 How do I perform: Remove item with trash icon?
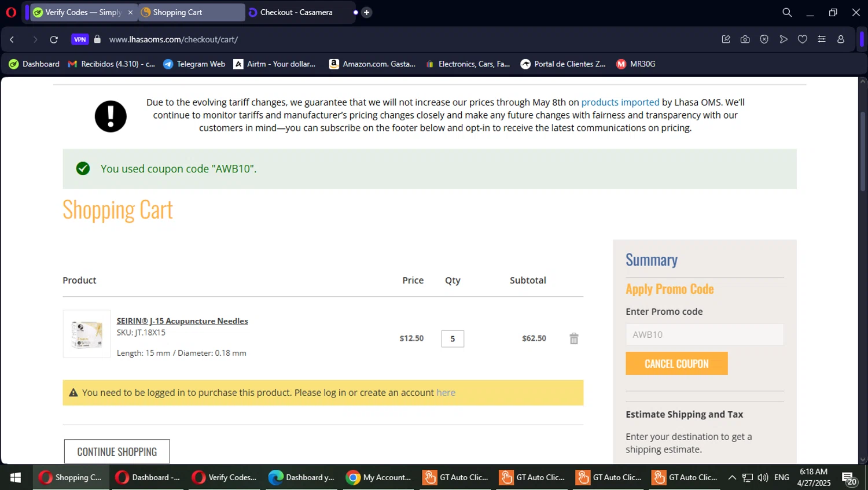click(574, 338)
